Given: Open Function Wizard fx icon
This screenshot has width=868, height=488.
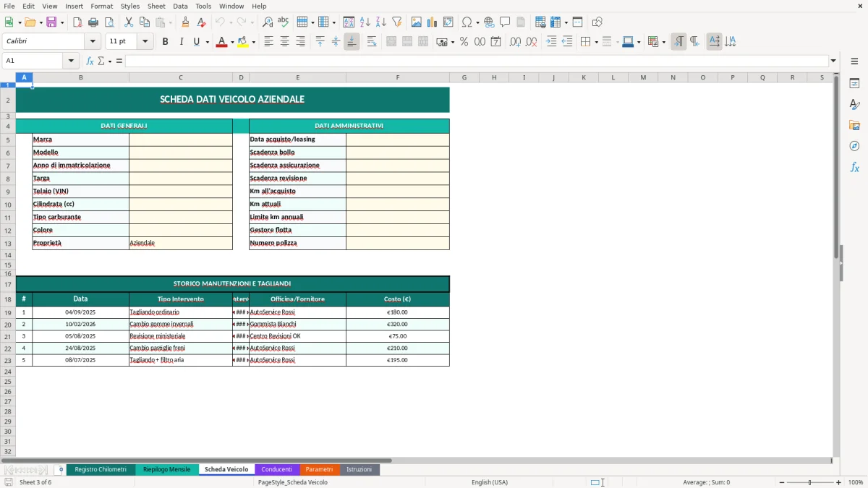Looking at the screenshot, I should point(90,61).
